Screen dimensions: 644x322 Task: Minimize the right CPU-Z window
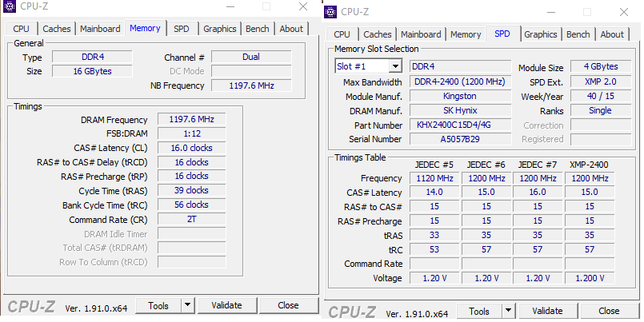click(551, 12)
